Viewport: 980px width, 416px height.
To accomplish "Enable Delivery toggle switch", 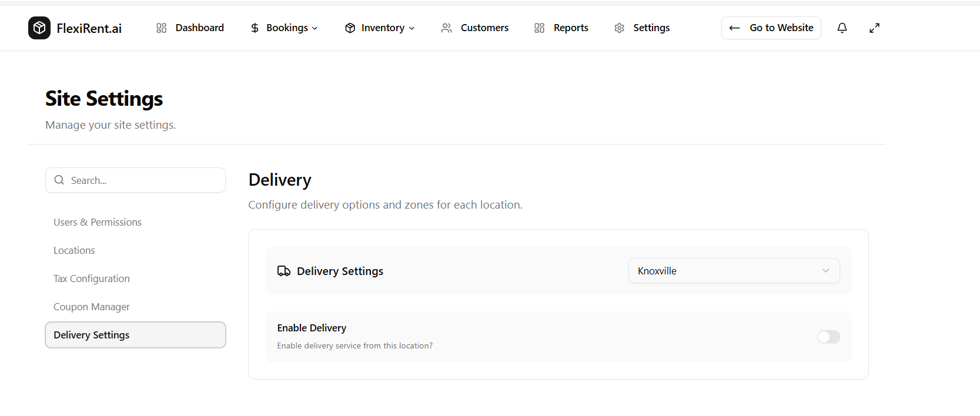I will pos(829,337).
